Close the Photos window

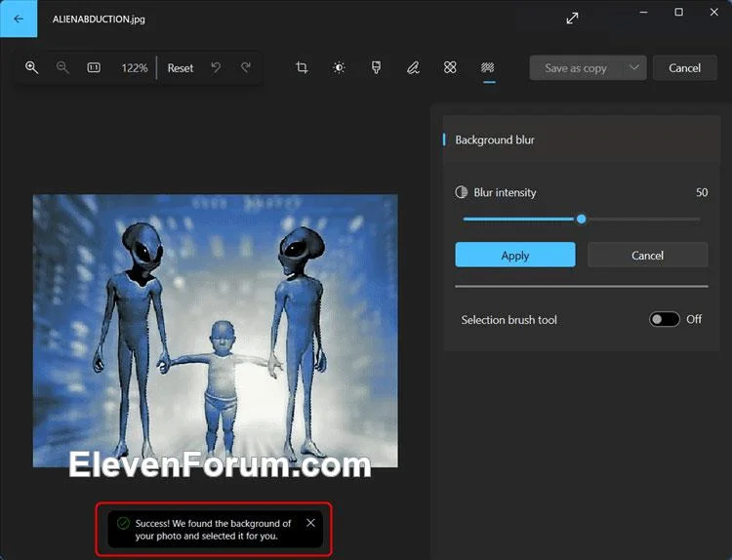(x=713, y=12)
